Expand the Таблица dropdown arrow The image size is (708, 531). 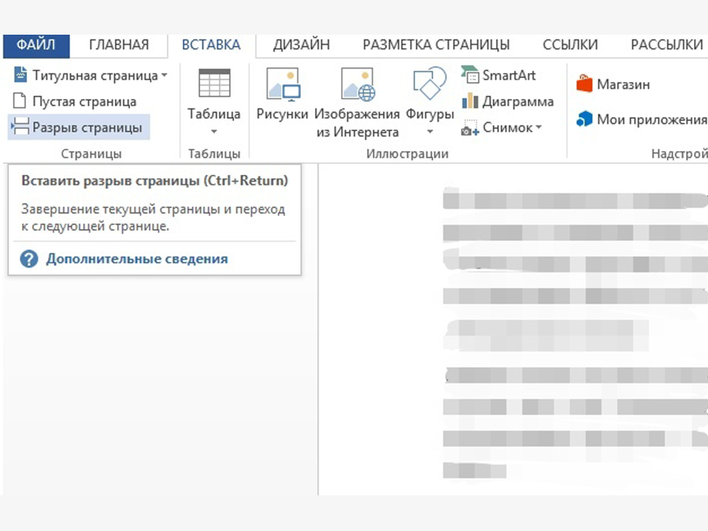(x=214, y=132)
